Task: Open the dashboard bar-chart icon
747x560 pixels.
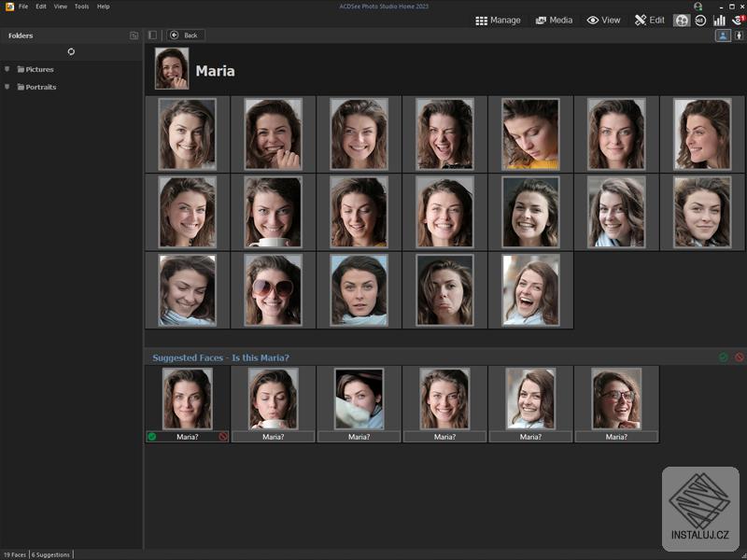Action: point(719,20)
